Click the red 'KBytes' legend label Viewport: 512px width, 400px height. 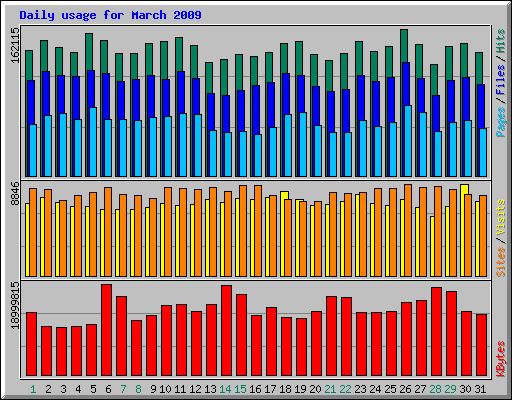point(500,359)
